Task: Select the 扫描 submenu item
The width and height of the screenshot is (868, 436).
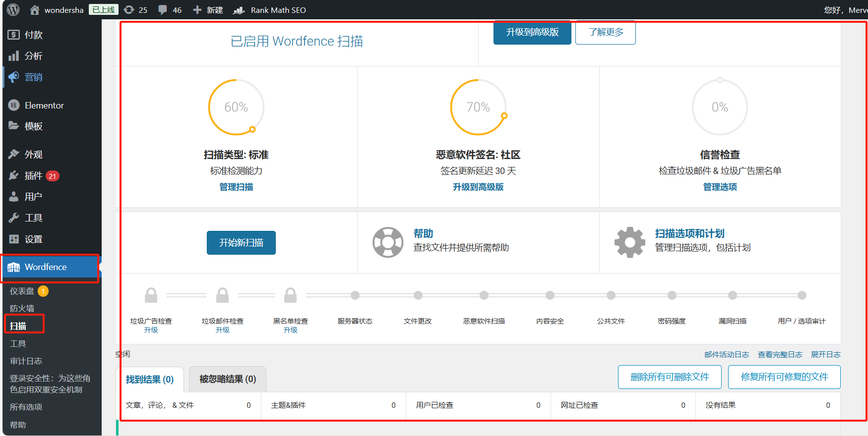Action: [x=18, y=326]
